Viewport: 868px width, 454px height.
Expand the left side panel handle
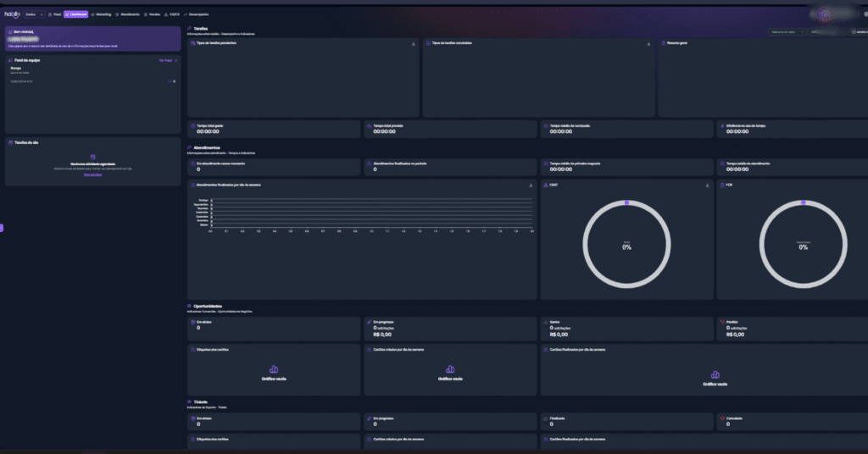pos(3,227)
